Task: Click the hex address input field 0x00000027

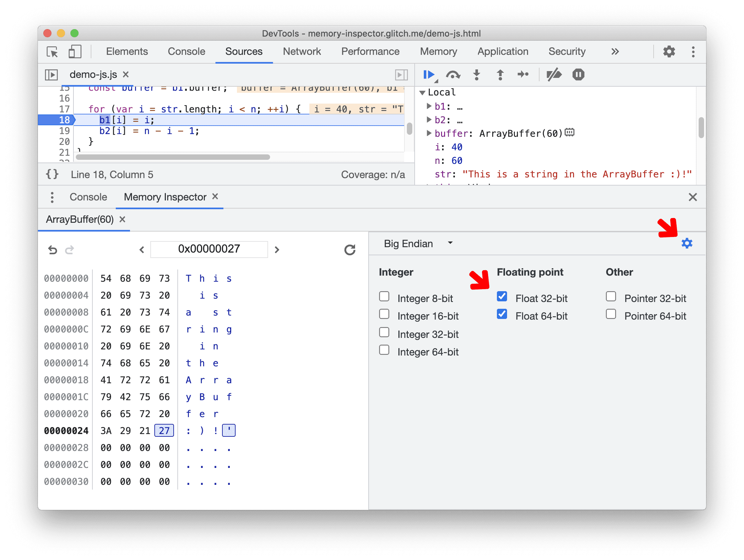Action: pyautogui.click(x=208, y=249)
